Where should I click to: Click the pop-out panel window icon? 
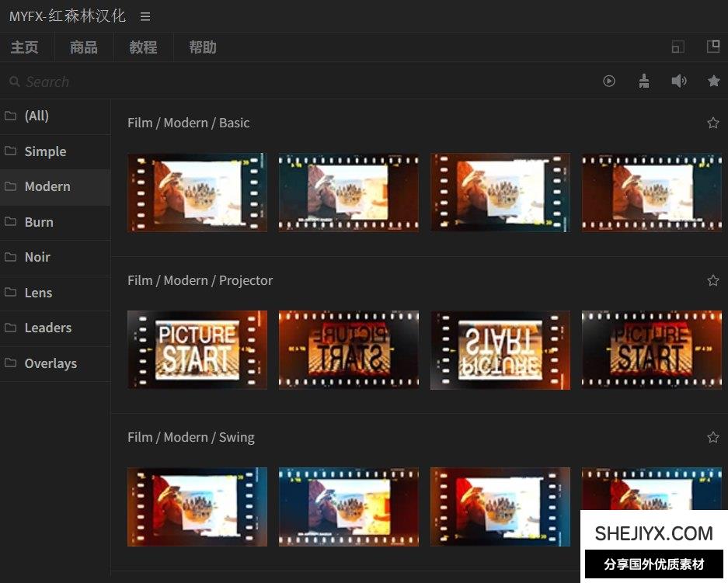(x=712, y=47)
